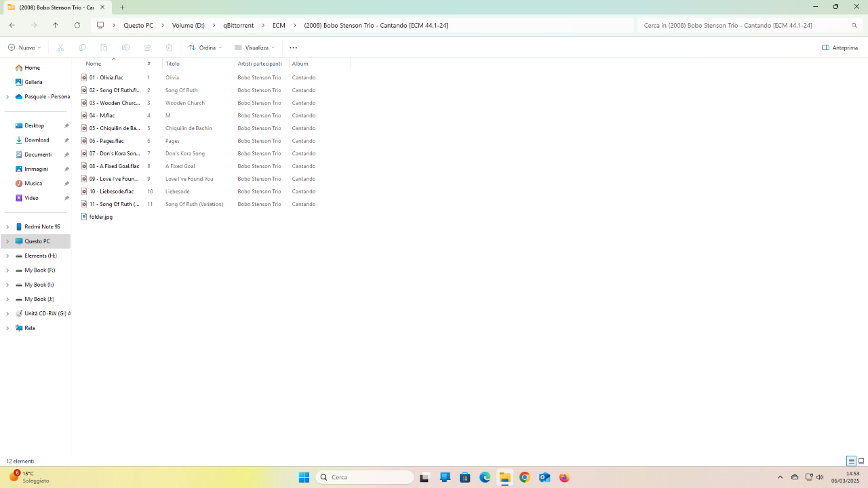Click the Share icon in toolbar
868x488 pixels.
tap(147, 47)
